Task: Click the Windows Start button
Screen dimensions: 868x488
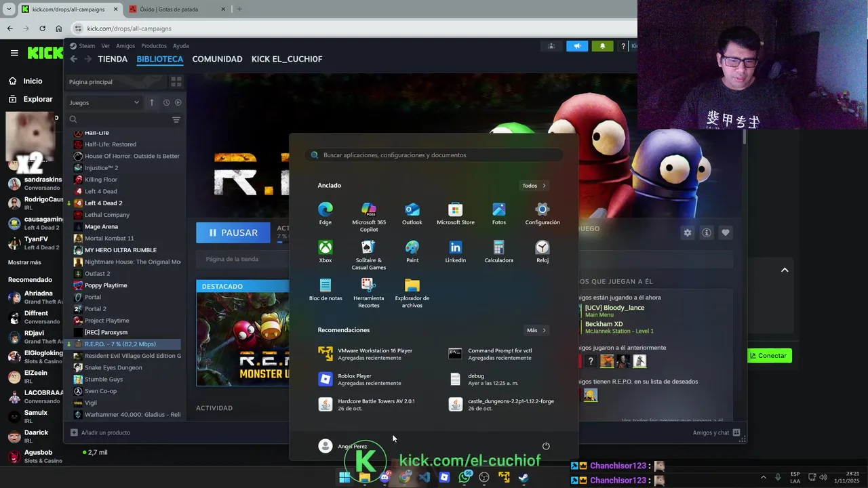Action: pyautogui.click(x=344, y=477)
